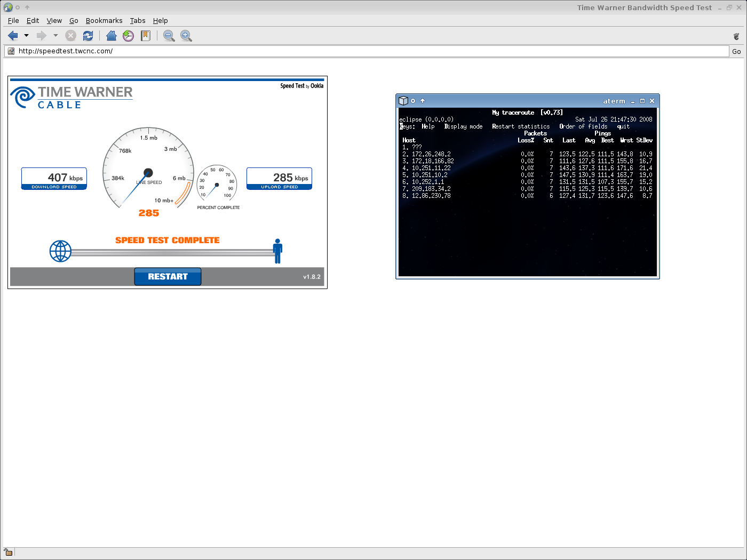Image resolution: width=747 pixels, height=560 pixels.
Task: Click the RESTART button on the speed test
Action: pos(168,276)
